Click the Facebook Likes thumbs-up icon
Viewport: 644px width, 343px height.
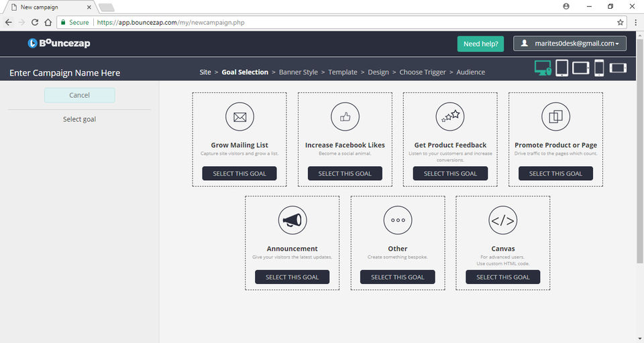[x=345, y=117]
